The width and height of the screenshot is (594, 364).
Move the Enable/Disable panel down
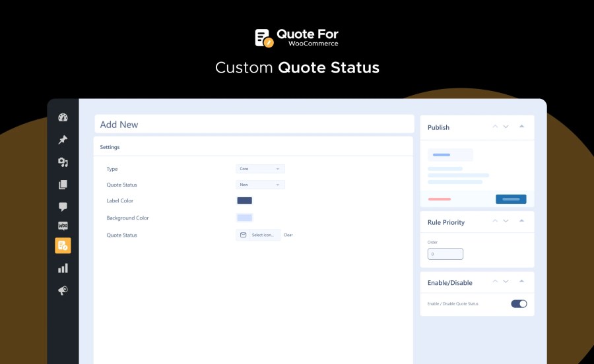(506, 282)
